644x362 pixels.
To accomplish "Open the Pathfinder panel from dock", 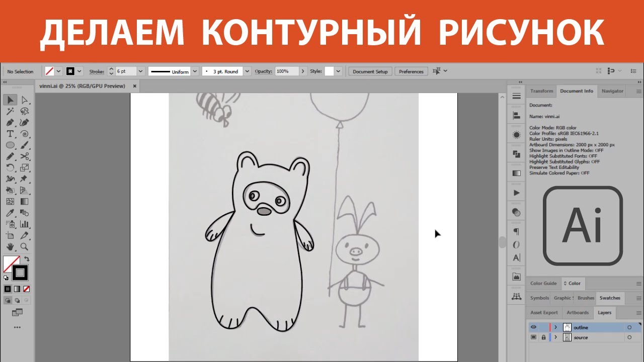I will [516, 154].
